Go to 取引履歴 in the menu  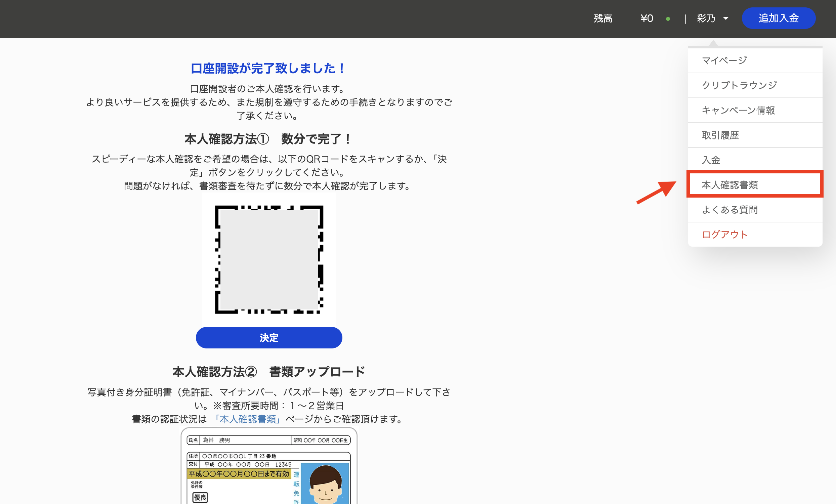[755, 135]
